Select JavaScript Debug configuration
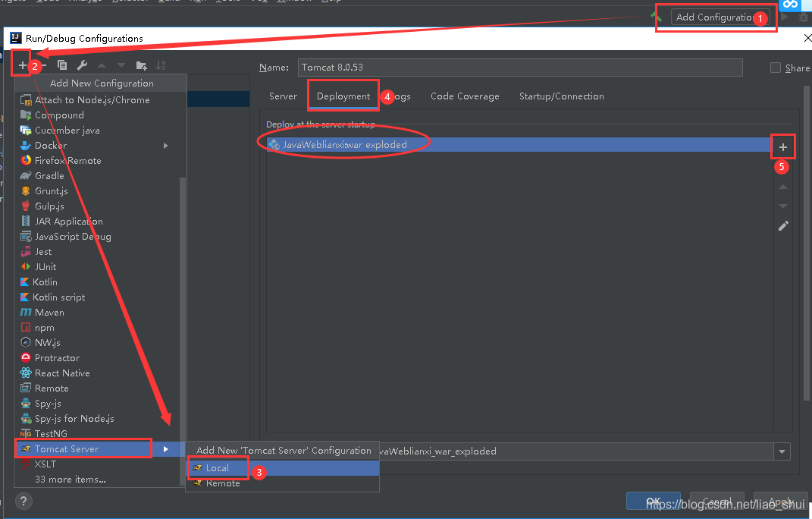 99,237
